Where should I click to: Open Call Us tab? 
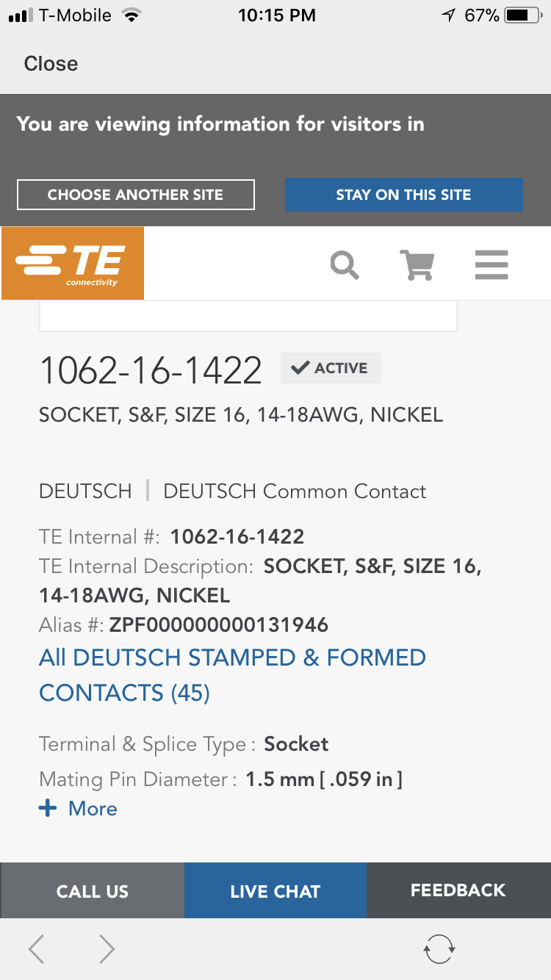(93, 891)
